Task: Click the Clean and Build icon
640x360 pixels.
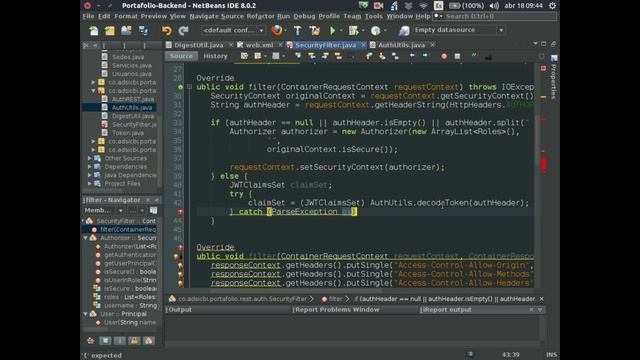Action: [x=315, y=31]
